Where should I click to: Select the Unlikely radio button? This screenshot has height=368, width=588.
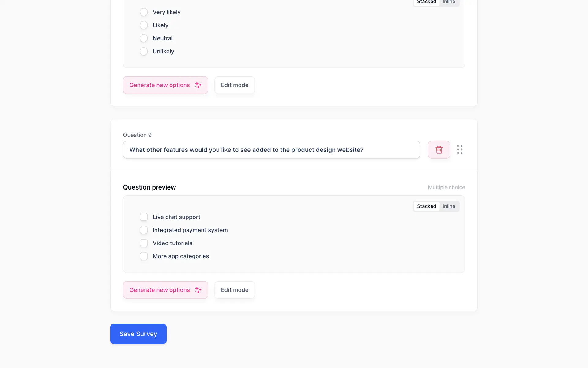tap(144, 52)
